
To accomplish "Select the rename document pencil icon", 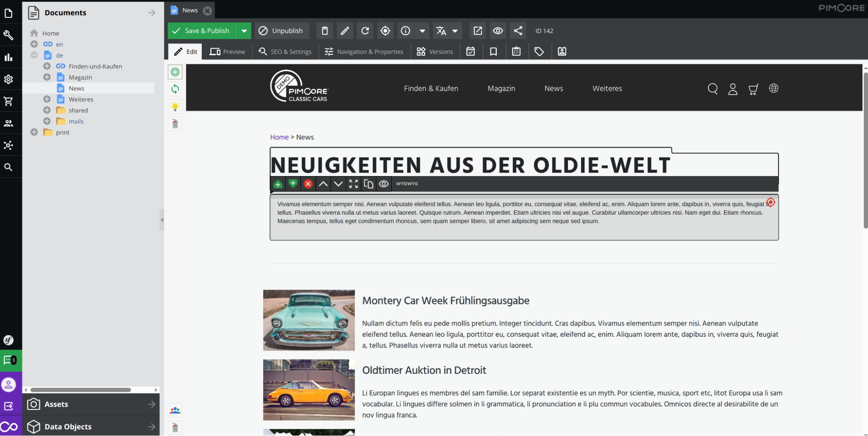I will click(345, 30).
